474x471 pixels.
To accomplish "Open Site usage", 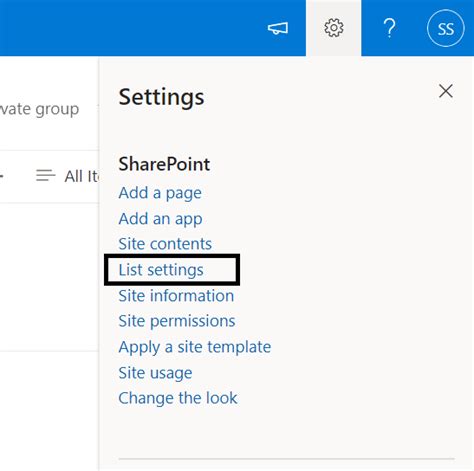I will 155,373.
